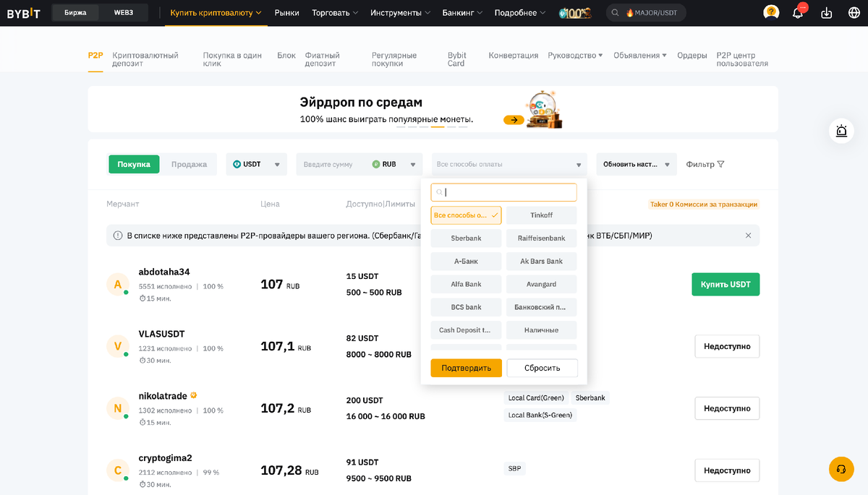Click the payment method search field
The image size is (868, 495).
coord(504,192)
